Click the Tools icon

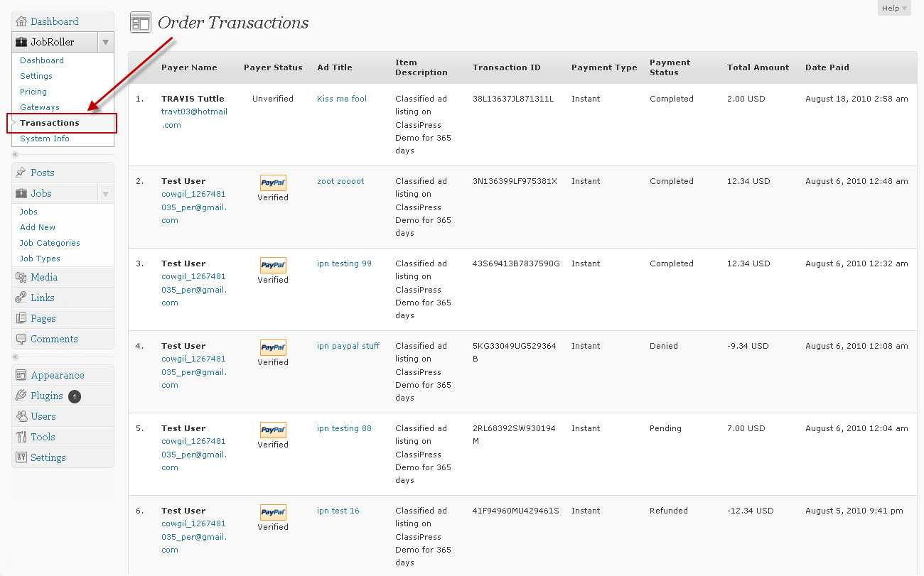pyautogui.click(x=21, y=437)
